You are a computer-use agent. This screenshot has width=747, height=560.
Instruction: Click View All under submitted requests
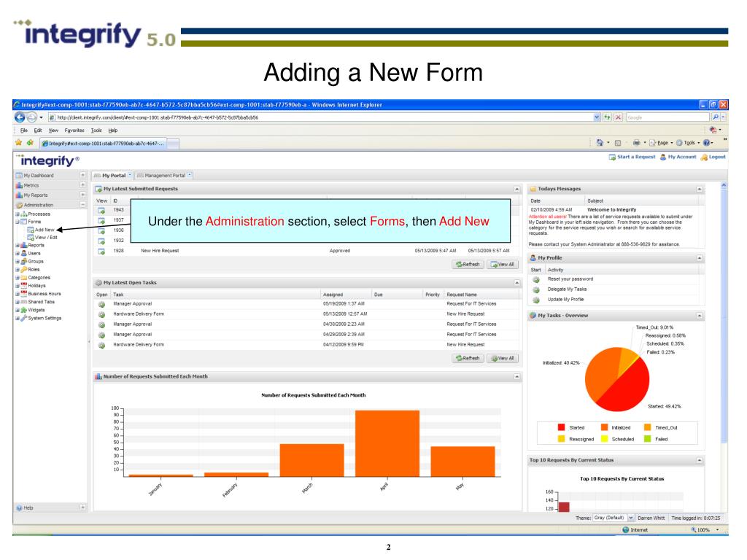pyautogui.click(x=503, y=265)
